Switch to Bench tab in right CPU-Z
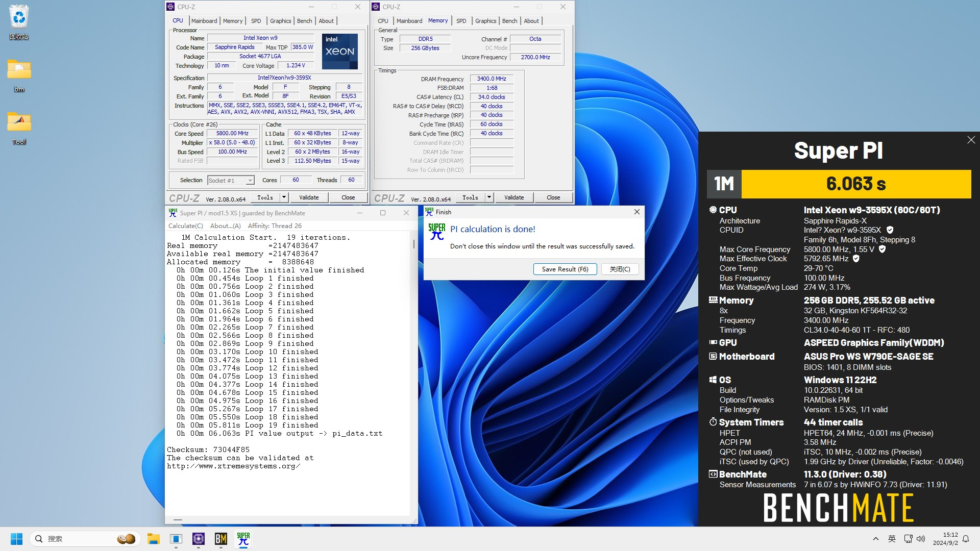The image size is (980, 551). click(510, 21)
